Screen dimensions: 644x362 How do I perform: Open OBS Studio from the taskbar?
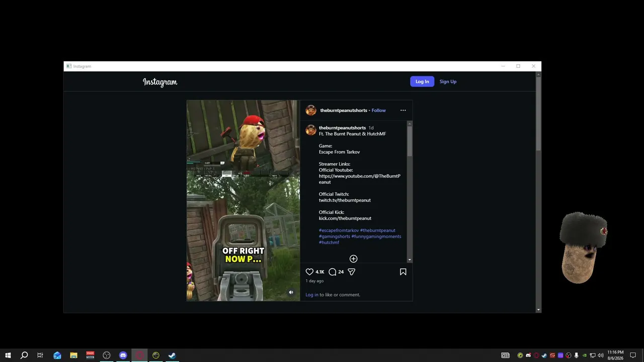107,355
